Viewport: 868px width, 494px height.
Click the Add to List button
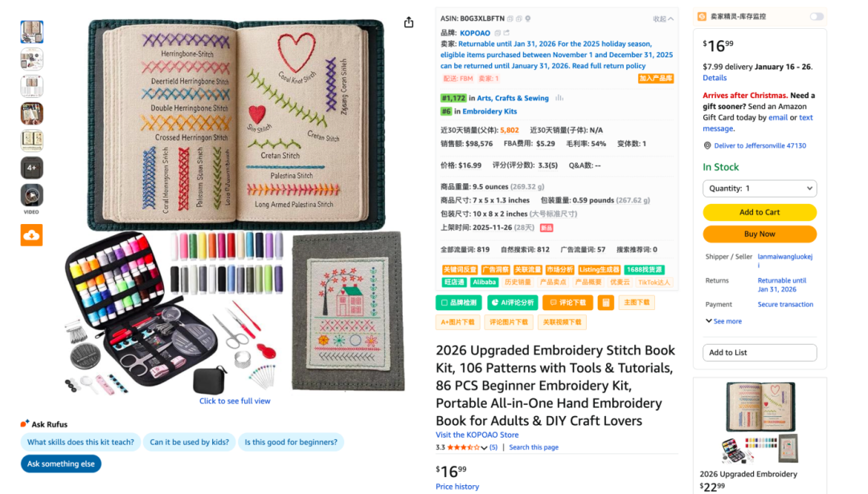coord(759,353)
